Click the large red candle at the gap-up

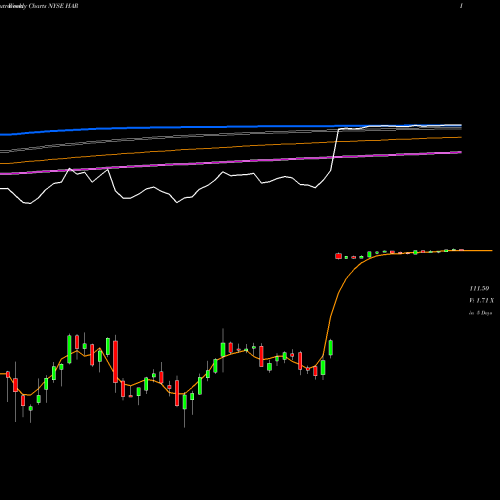point(338,256)
